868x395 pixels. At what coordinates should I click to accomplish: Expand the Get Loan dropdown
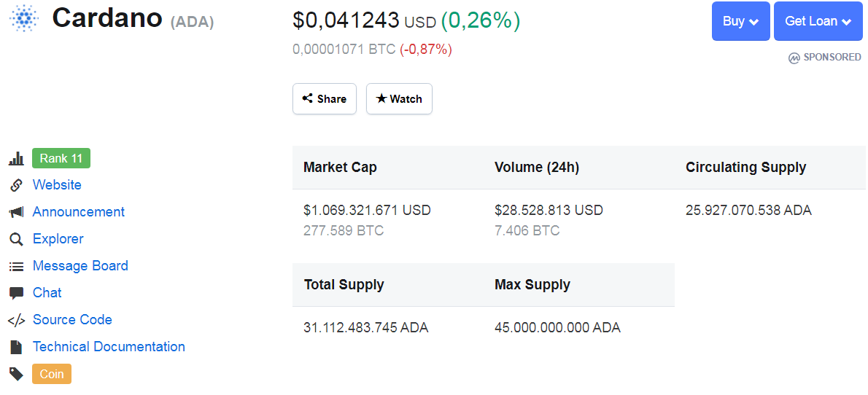818,21
